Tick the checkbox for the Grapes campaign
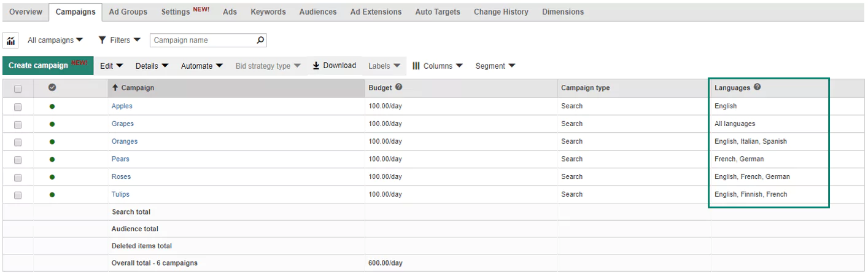This screenshot has height=276, width=868. tap(18, 124)
